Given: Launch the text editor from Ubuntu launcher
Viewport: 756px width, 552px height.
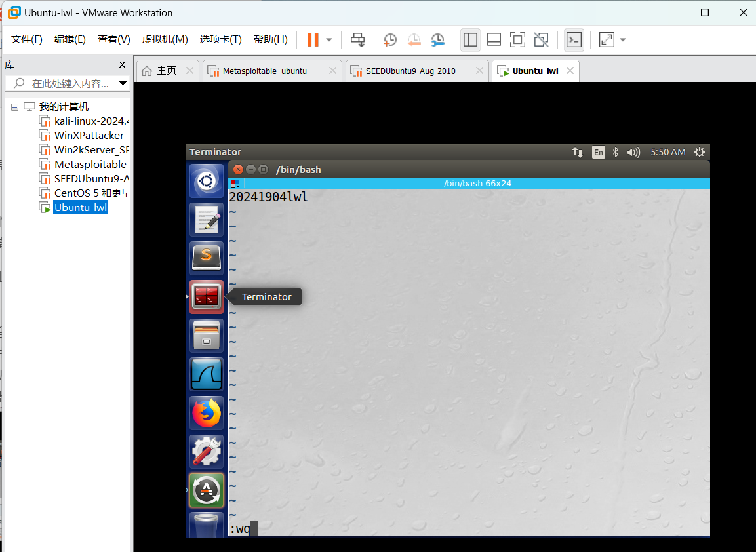Looking at the screenshot, I should point(207,220).
